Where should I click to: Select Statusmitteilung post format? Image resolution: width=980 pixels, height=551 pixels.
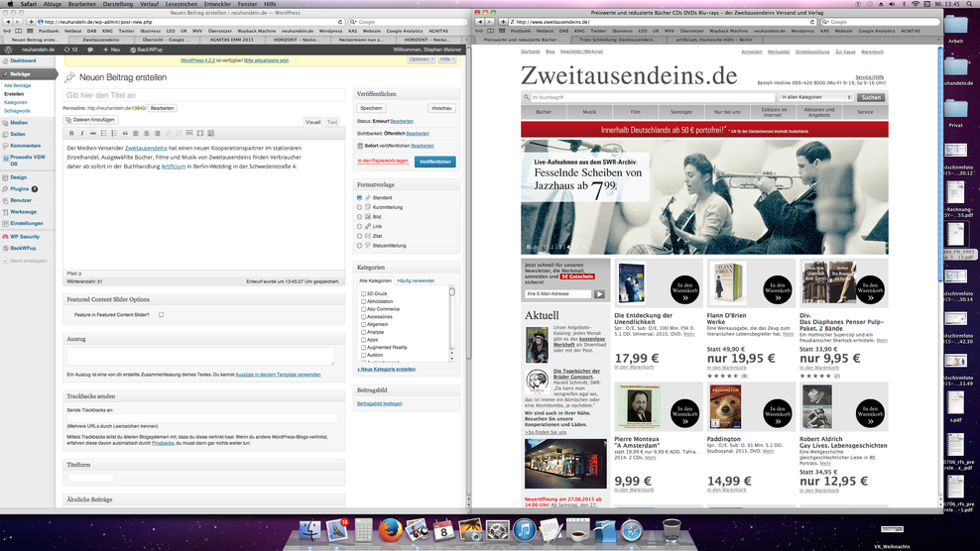359,246
